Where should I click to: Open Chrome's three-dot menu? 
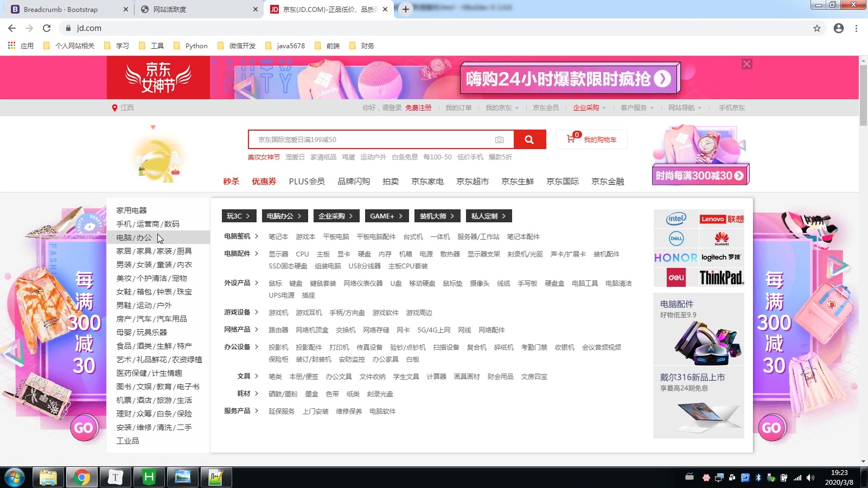856,28
